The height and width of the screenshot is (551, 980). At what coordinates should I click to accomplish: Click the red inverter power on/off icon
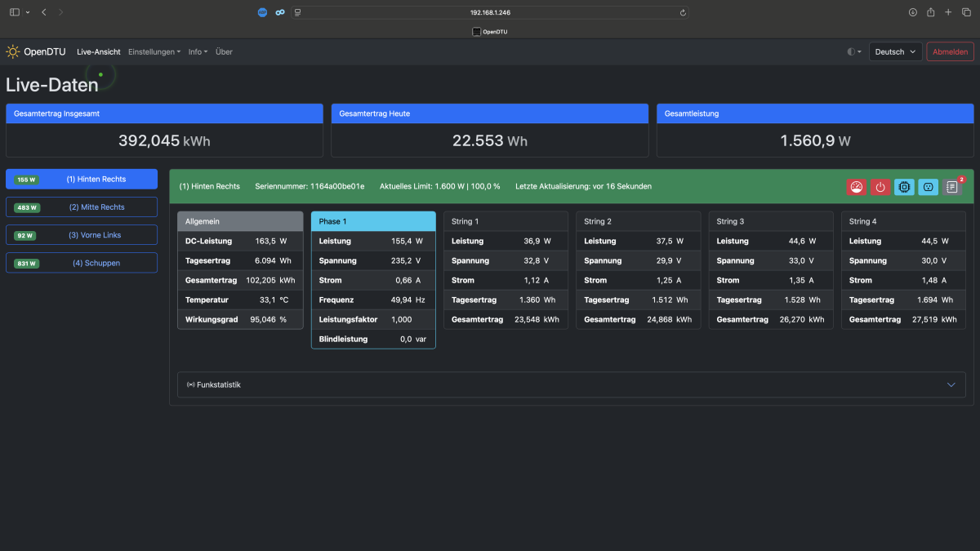point(880,187)
